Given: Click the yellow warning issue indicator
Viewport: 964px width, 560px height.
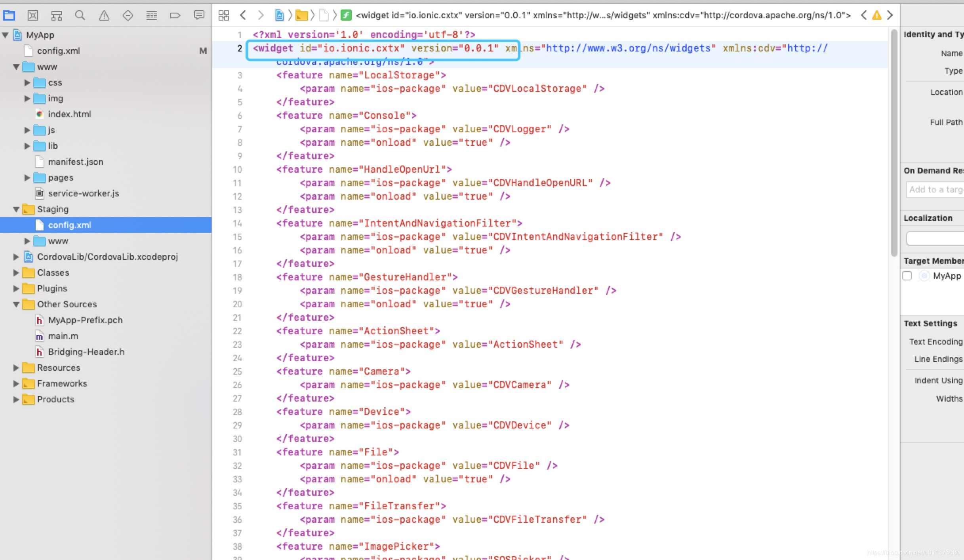Looking at the screenshot, I should pos(877,15).
